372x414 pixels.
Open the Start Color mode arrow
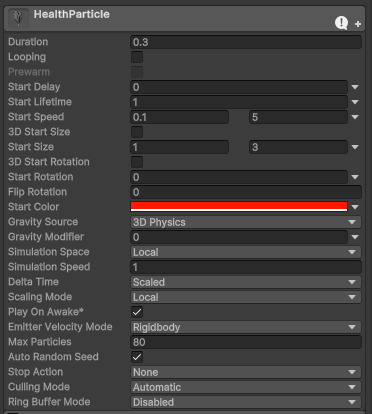[x=355, y=207]
